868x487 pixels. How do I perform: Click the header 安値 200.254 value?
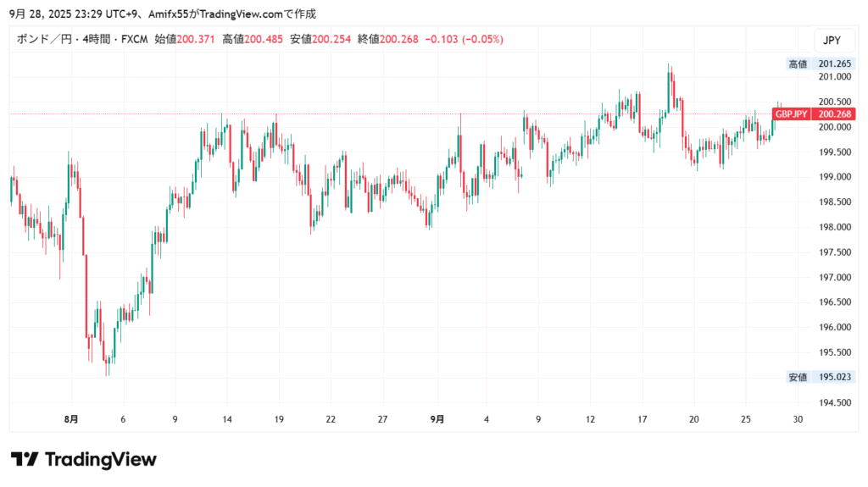(x=320, y=40)
